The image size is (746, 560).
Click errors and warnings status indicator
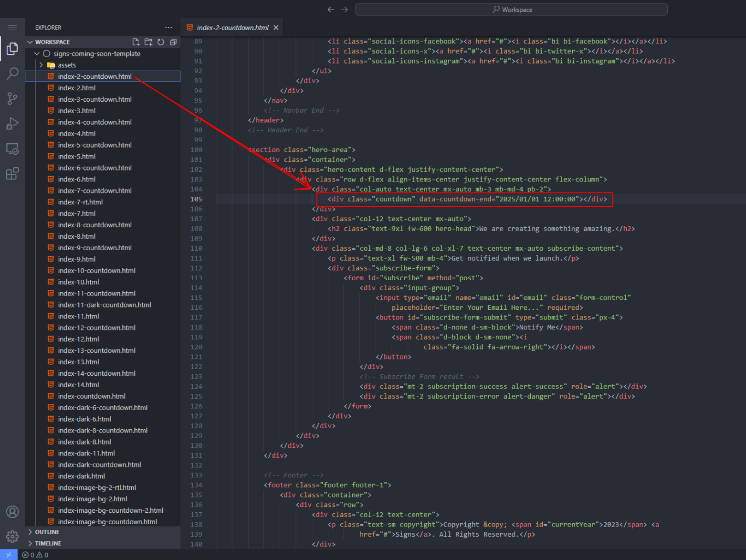[x=35, y=555]
